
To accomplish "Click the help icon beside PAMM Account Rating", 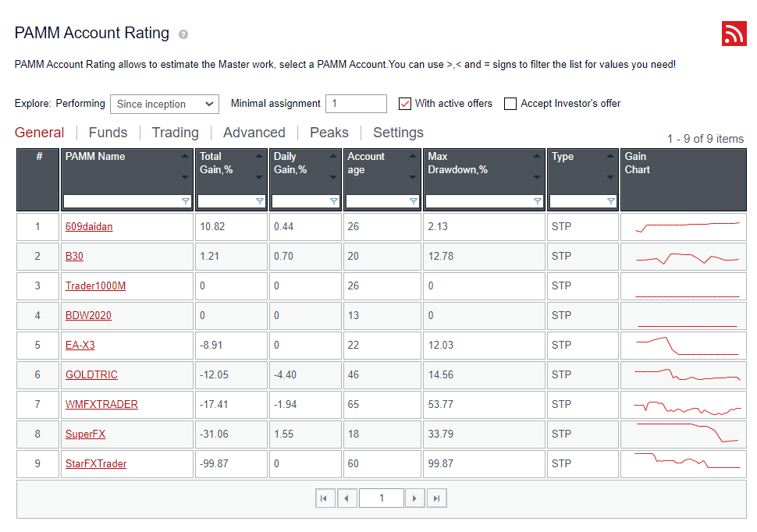I will coord(183,34).
